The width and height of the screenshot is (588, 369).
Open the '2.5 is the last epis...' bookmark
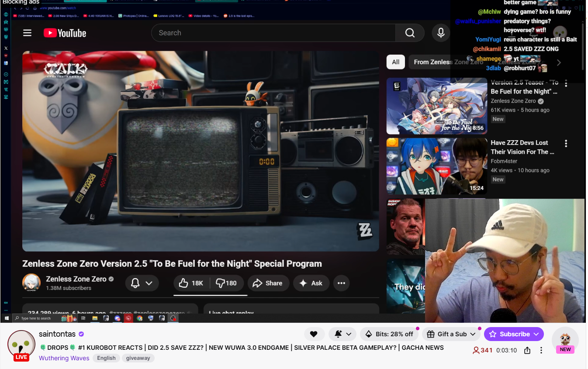point(239,16)
